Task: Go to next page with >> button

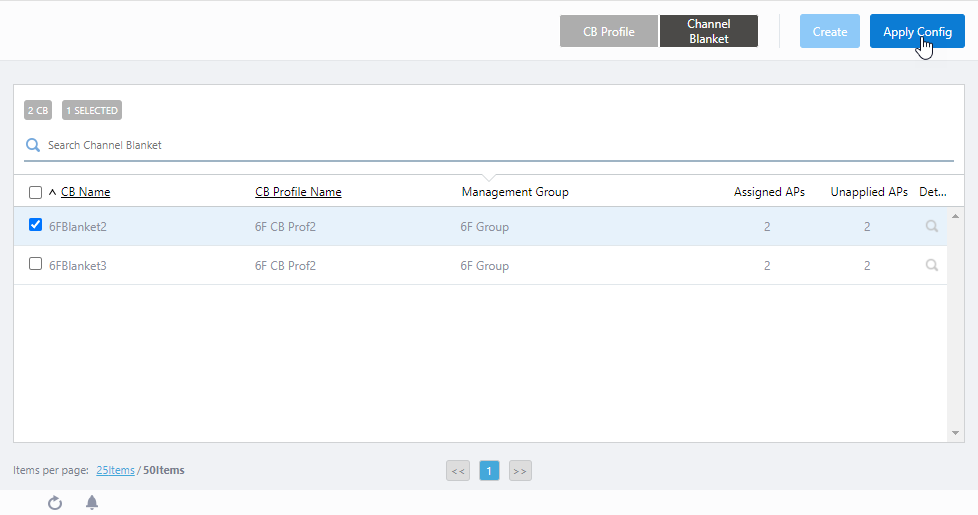Action: (519, 470)
